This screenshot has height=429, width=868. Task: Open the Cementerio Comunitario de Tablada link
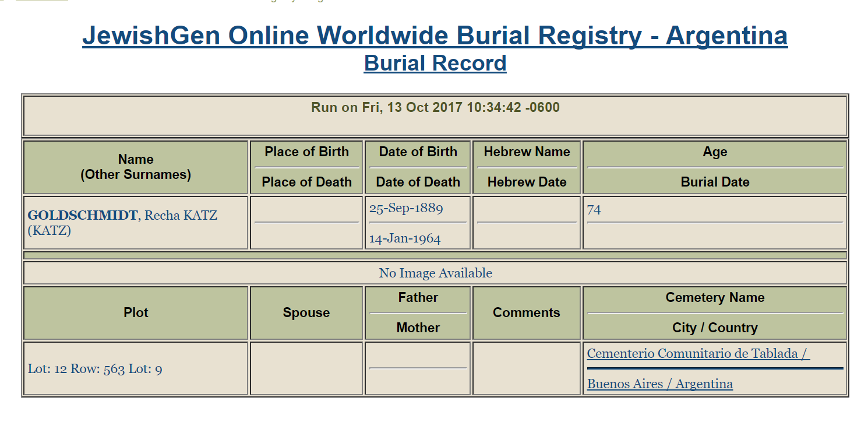(698, 354)
